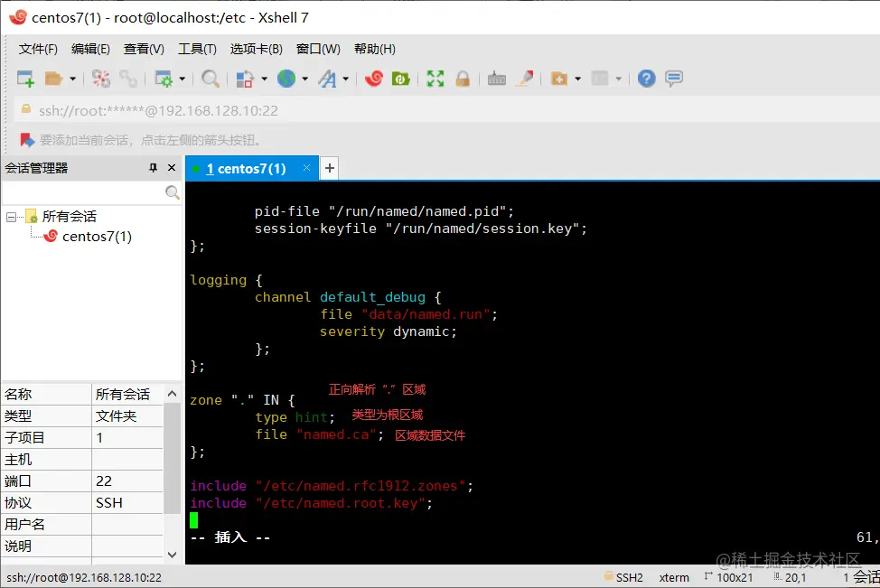
Task: Open the dropdown arrow beside Open Session folder
Action: (72, 79)
